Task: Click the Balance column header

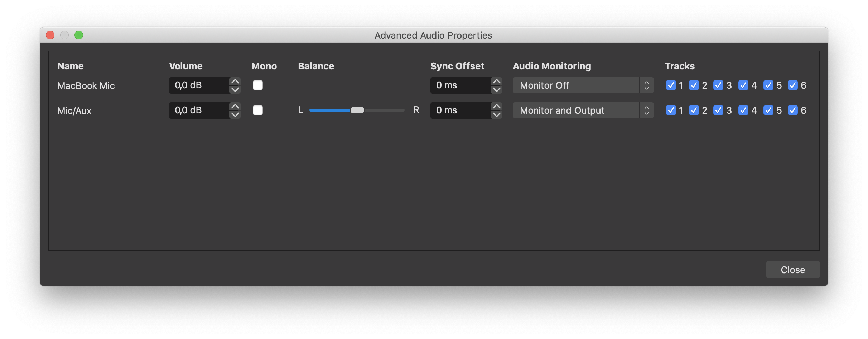Action: [316, 66]
